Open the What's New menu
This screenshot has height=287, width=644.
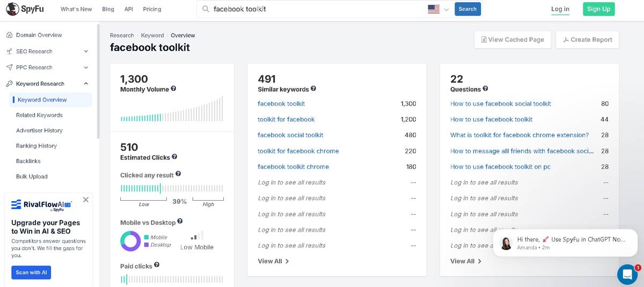pyautogui.click(x=76, y=9)
